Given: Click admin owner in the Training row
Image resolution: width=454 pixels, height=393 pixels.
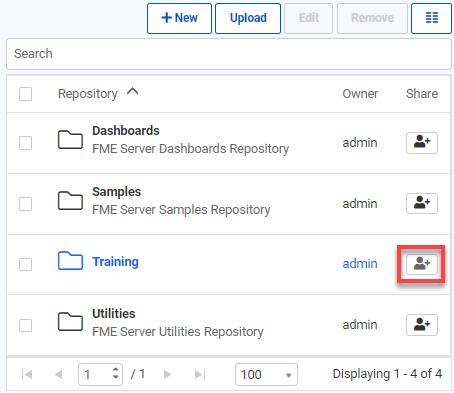Looking at the screenshot, I should tap(360, 264).
